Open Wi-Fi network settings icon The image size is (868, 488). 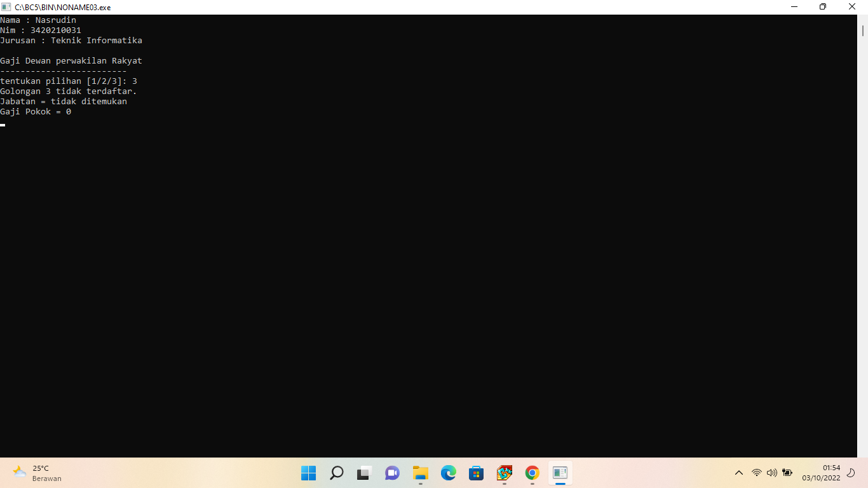[756, 473]
